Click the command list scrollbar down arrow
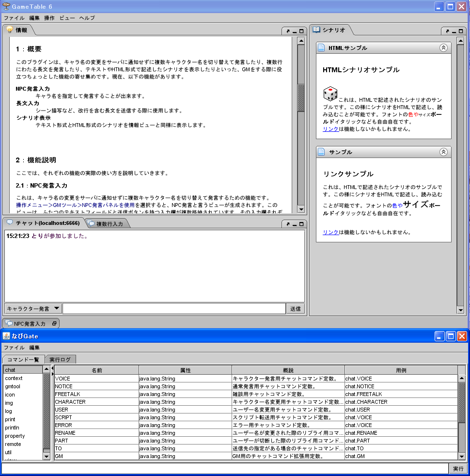This screenshot has width=470, height=476. click(x=47, y=456)
